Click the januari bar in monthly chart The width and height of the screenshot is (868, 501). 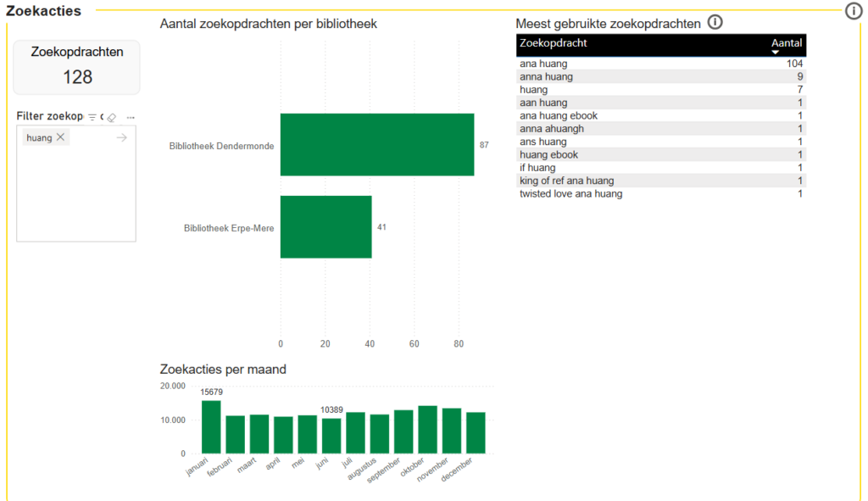point(211,427)
